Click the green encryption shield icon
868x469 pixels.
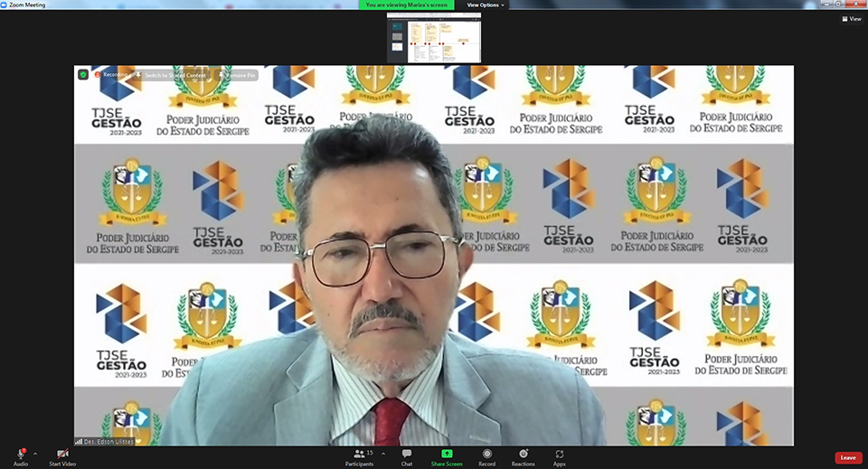[83, 75]
